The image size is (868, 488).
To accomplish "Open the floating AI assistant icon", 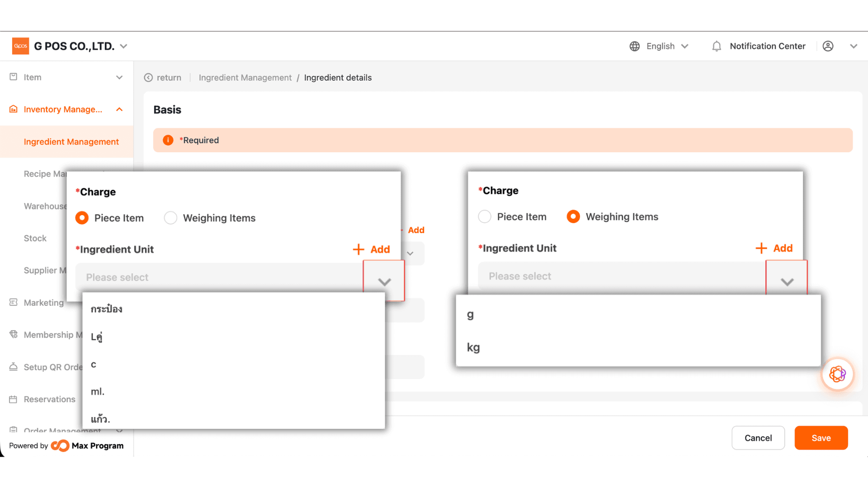I will 837,374.
